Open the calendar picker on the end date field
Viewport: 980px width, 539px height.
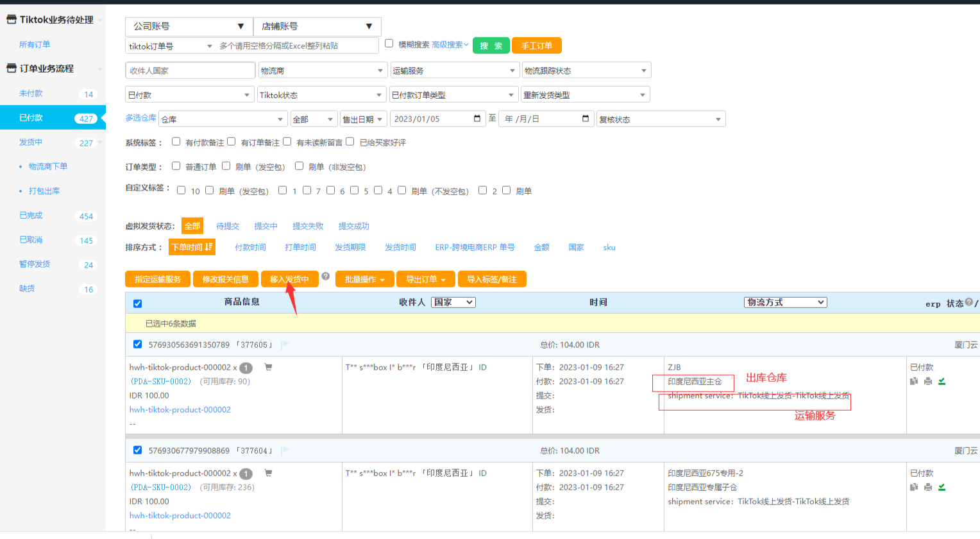tap(585, 119)
